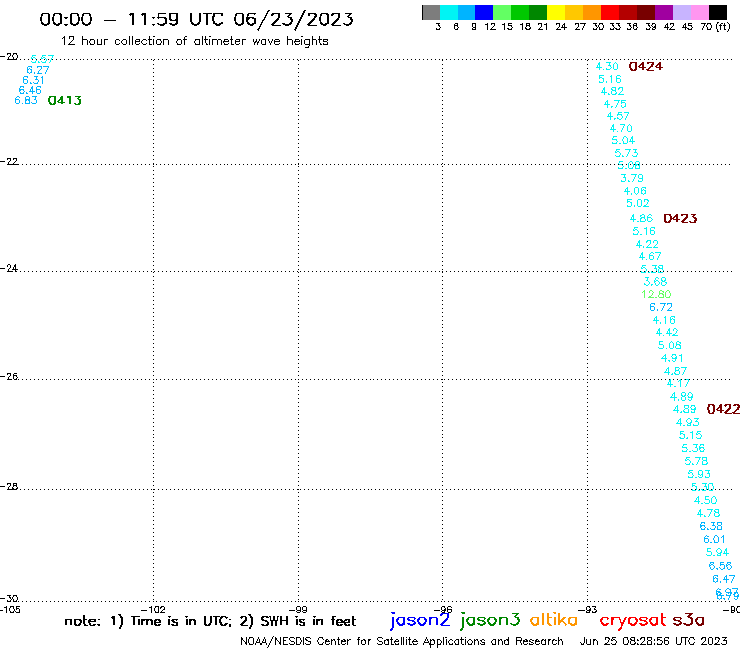Click the 5.73 wave height value
This screenshot has width=740, height=650.
pyautogui.click(x=626, y=153)
